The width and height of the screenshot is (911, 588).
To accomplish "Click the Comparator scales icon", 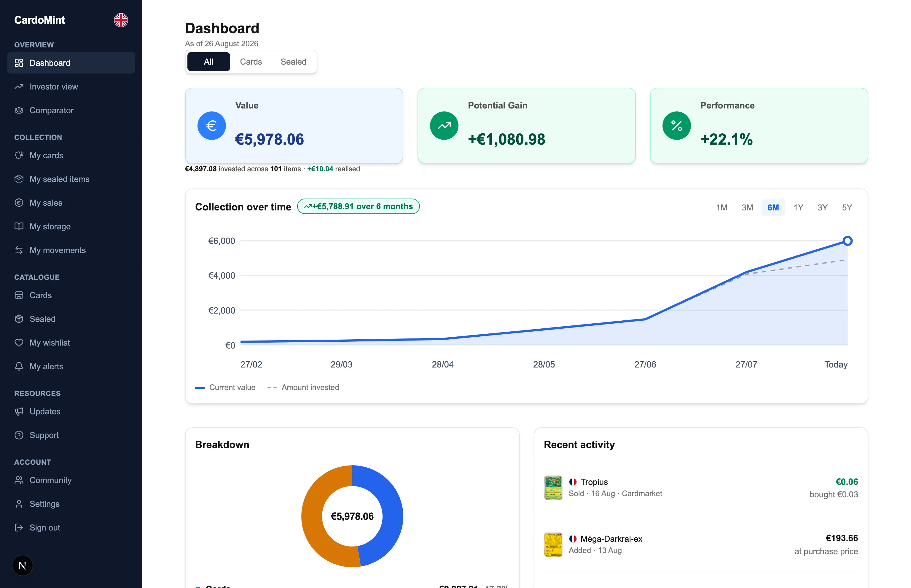I will 19,110.
